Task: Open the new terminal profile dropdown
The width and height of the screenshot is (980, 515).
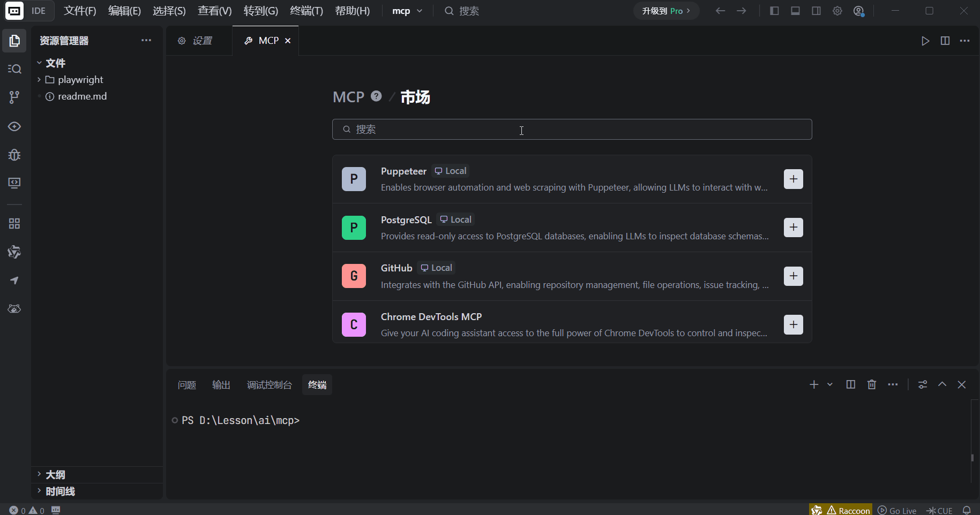Action: (x=830, y=385)
